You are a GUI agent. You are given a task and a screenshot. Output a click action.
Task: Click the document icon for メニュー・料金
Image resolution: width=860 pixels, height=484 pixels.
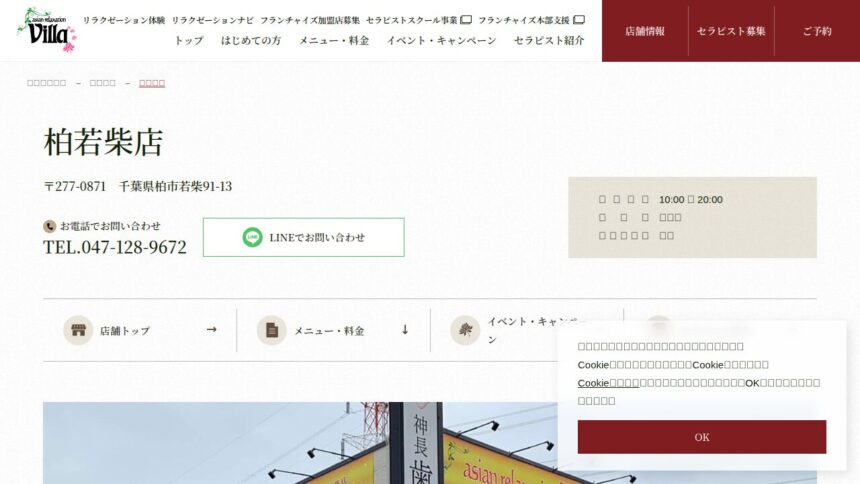(x=271, y=330)
